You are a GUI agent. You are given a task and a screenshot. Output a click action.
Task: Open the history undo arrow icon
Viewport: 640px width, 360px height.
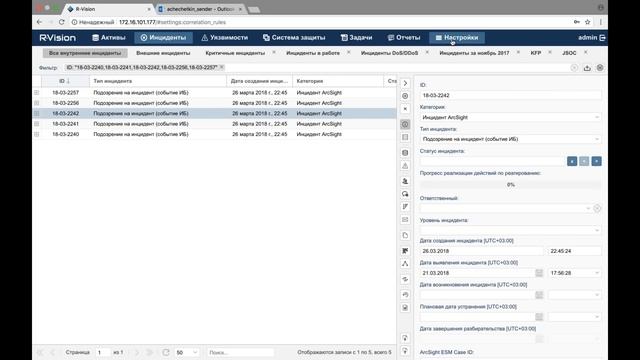tap(405, 295)
